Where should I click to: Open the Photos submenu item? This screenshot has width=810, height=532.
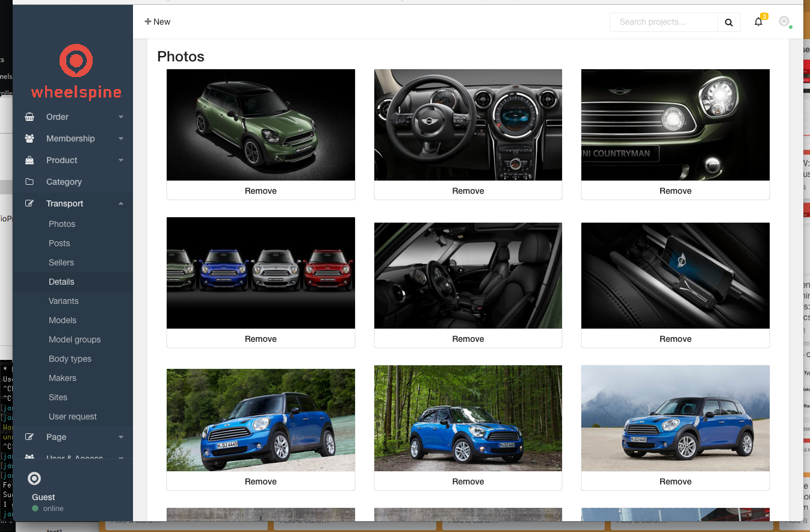[62, 224]
